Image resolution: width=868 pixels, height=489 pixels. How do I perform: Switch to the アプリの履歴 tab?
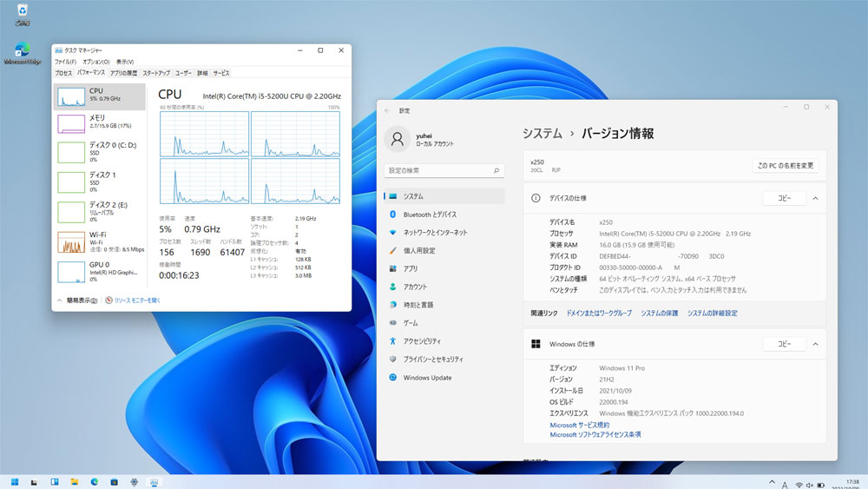[x=123, y=73]
